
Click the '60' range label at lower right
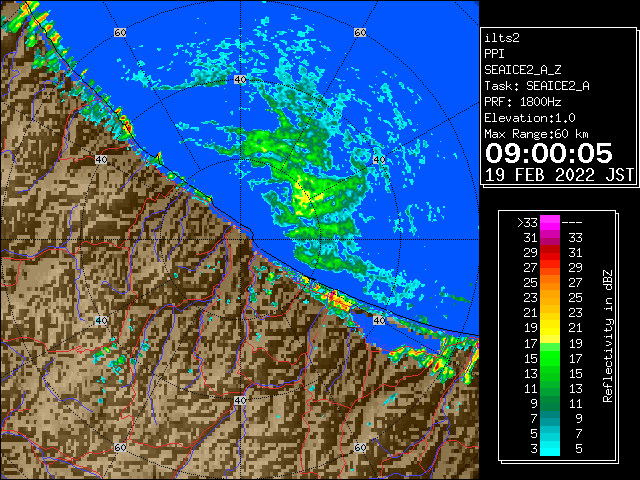[360, 447]
